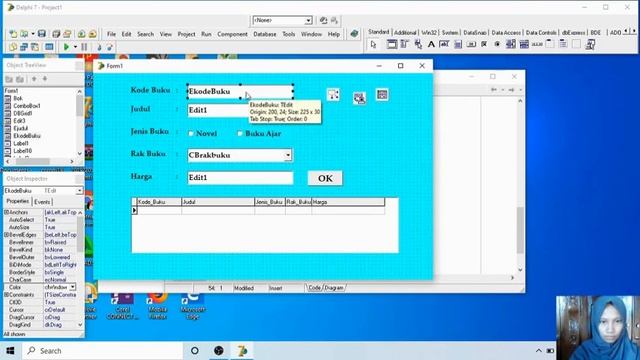
Task: Pick the ListBox component in palette
Action: tap(511, 44)
